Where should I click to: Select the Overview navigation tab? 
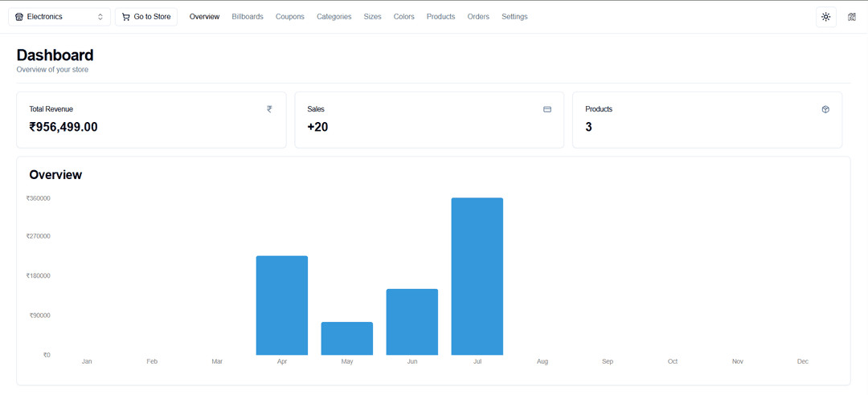click(204, 17)
